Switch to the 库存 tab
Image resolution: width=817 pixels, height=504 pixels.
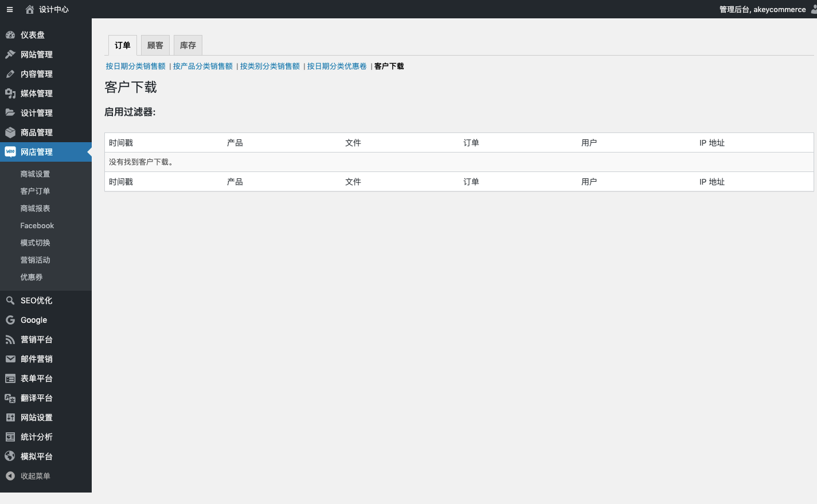click(188, 45)
